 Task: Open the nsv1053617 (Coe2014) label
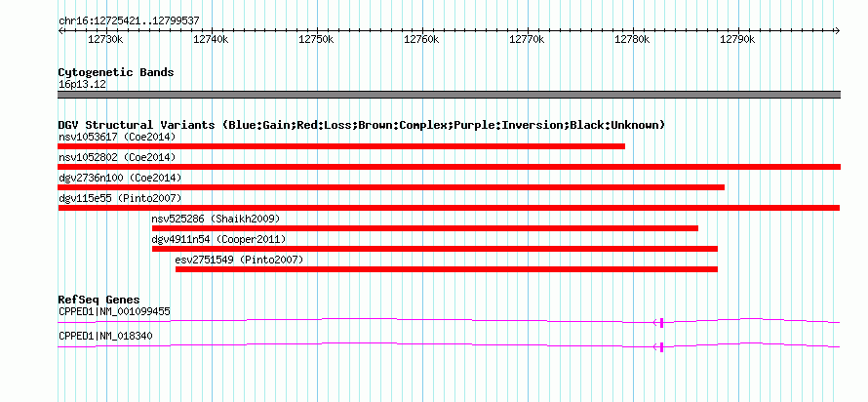pos(117,137)
